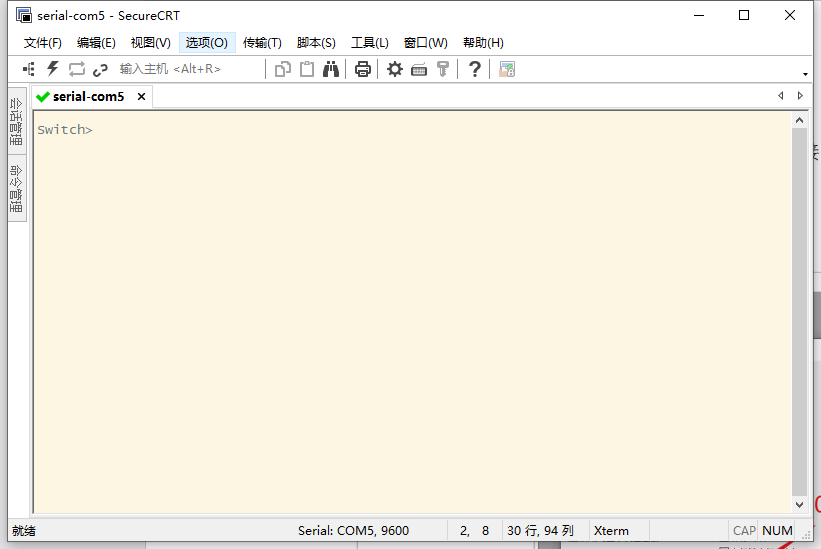Screen dimensions: 821x549
Task: Close the serial-com5 tab
Action: pyautogui.click(x=141, y=97)
